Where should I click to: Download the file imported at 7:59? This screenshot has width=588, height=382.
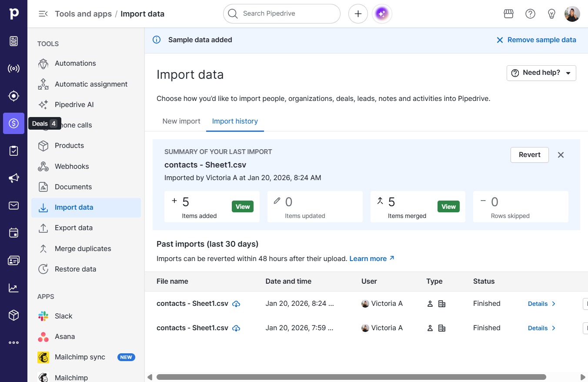pos(236,328)
